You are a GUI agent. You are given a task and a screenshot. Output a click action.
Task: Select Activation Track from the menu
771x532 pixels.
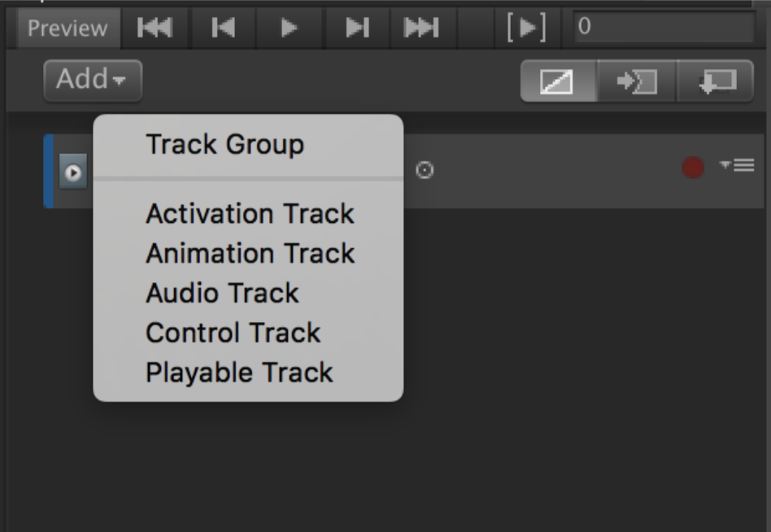point(250,214)
